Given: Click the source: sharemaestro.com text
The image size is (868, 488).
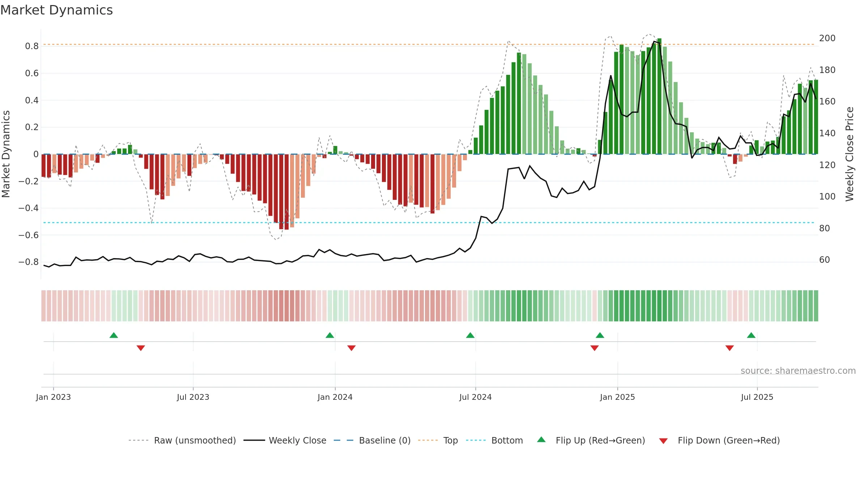Looking at the screenshot, I should coord(798,371).
